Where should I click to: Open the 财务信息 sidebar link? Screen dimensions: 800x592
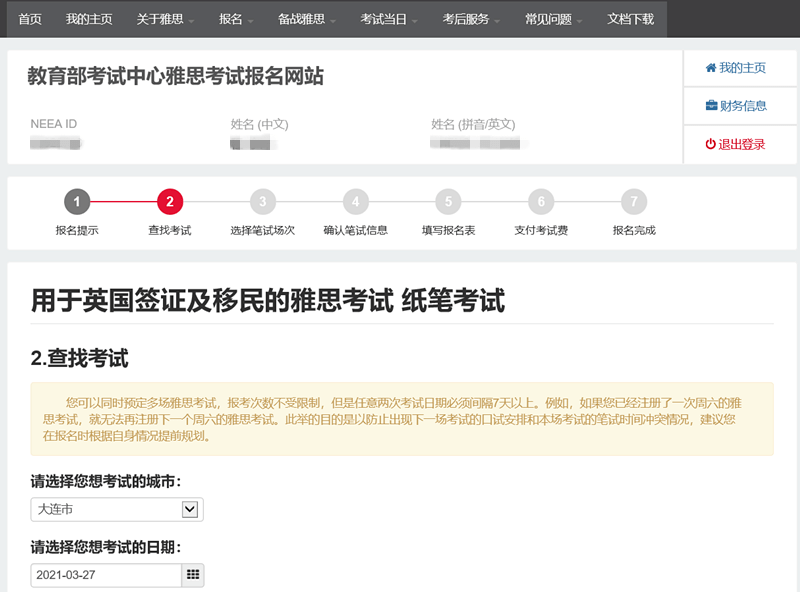click(x=736, y=106)
